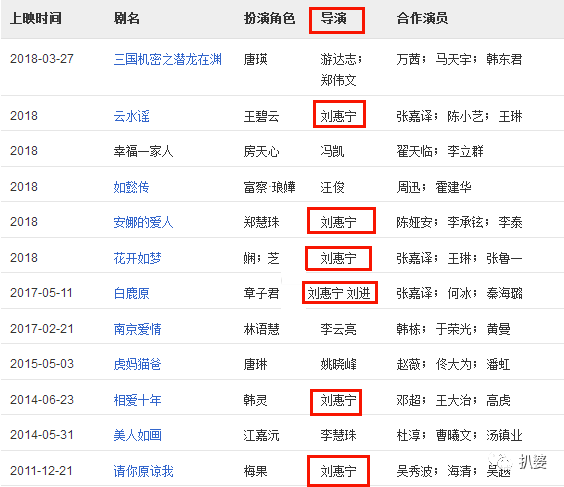Click co-actor 翟天临
This screenshot has width=564, height=487.
[x=414, y=151]
